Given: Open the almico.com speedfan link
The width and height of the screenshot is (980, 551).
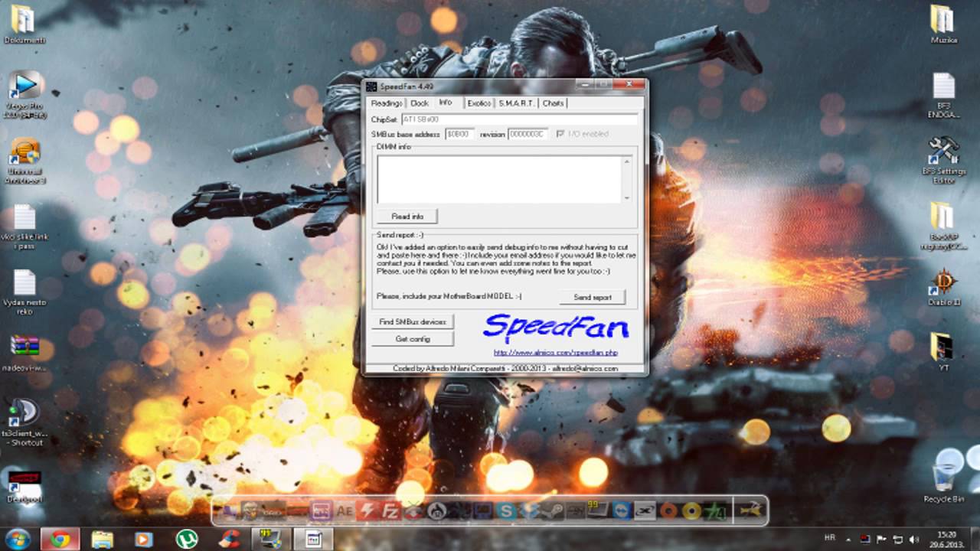Looking at the screenshot, I should point(555,353).
